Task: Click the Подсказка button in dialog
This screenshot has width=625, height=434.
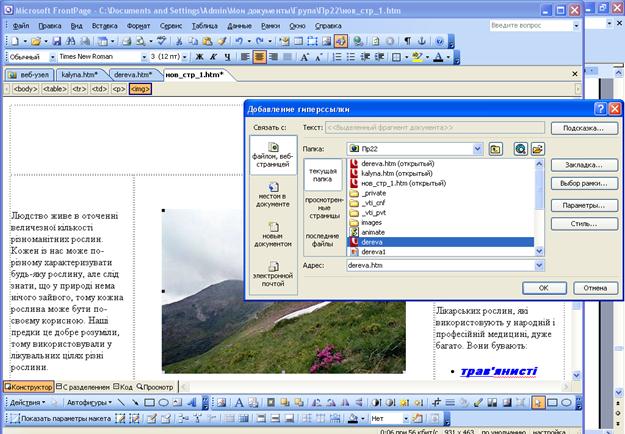Action: tap(584, 128)
